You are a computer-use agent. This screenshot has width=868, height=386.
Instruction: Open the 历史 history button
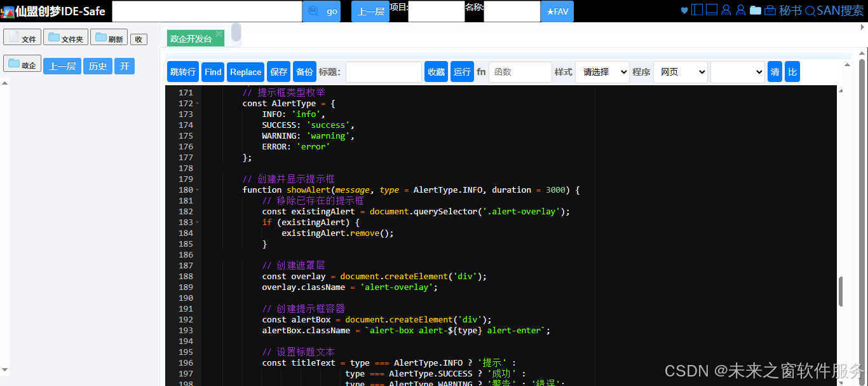[98, 66]
